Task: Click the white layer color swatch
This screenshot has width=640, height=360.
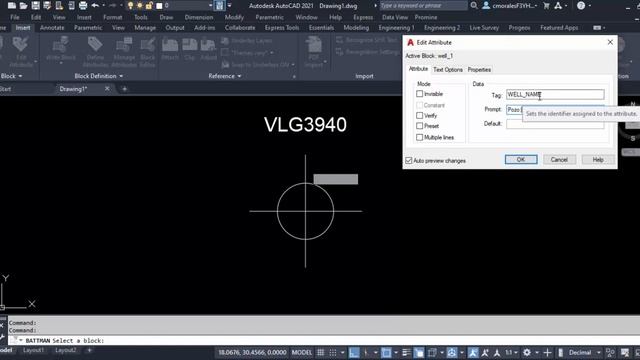Action: (x=160, y=6)
